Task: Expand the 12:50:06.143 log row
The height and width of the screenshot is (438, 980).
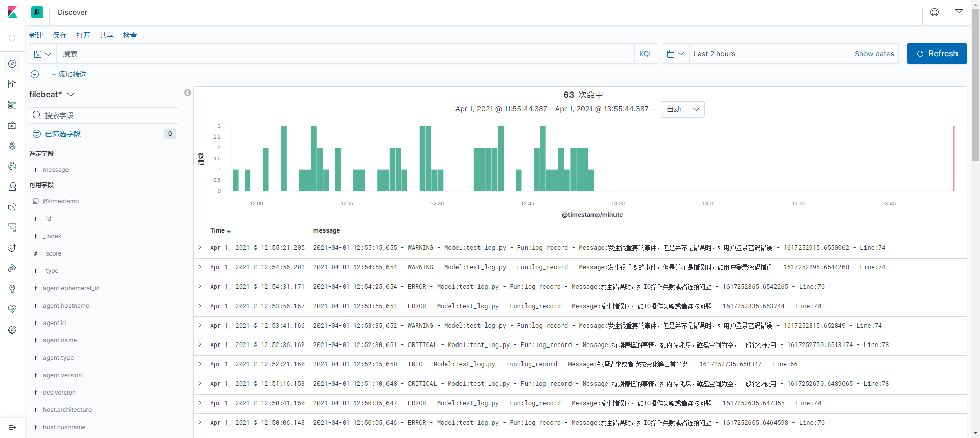Action: tap(200, 422)
